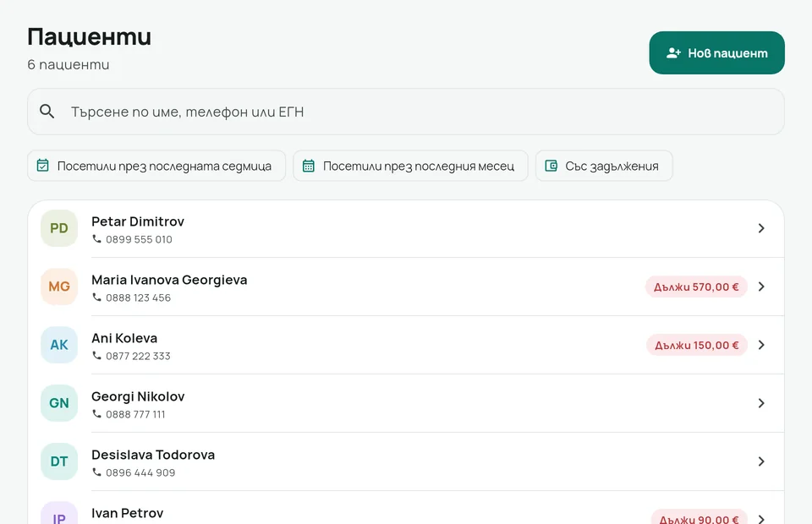The image size is (812, 524).
Task: Click the Дължи 150,00 € debt badge
Action: (696, 345)
